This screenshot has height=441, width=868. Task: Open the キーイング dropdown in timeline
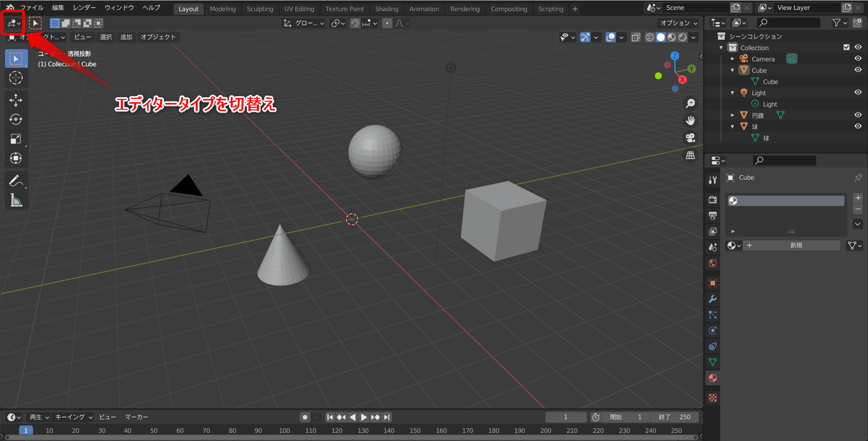[x=74, y=417]
